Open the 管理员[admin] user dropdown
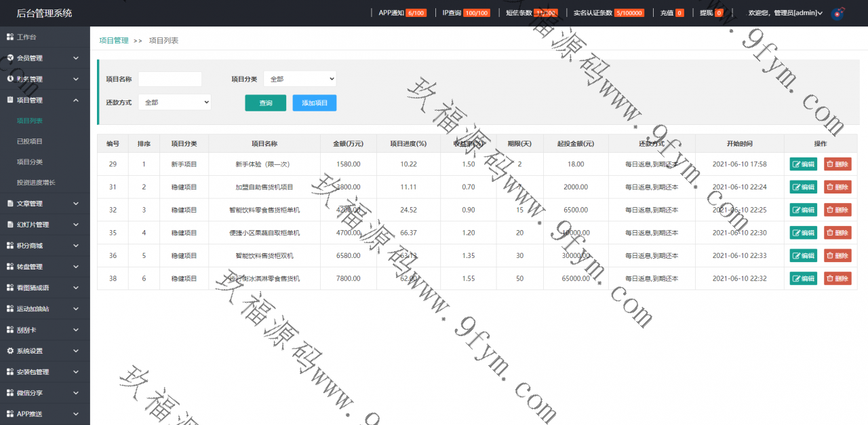Viewport: 868px width, 425px height. (x=785, y=13)
